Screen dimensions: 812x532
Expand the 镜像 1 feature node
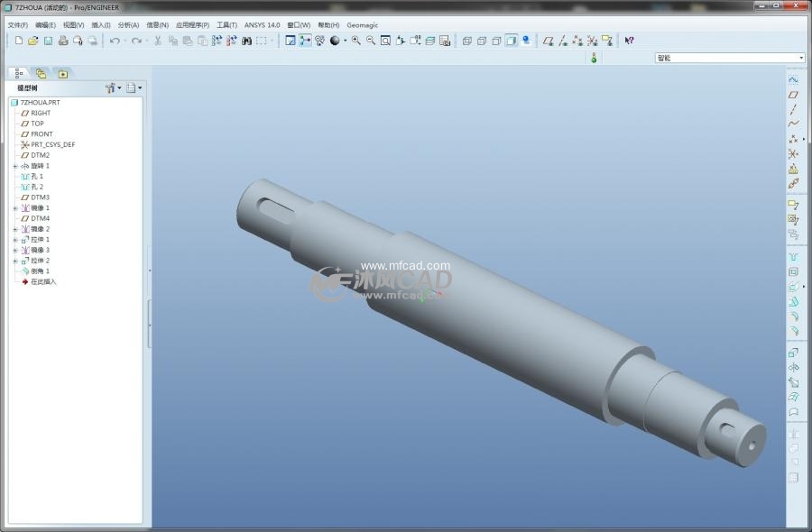[x=15, y=208]
